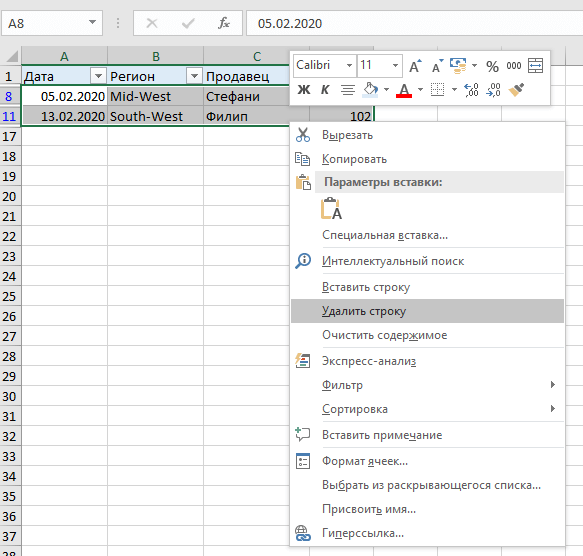Choose Очистить содержимое
The width and height of the screenshot is (583, 556).
(428, 335)
